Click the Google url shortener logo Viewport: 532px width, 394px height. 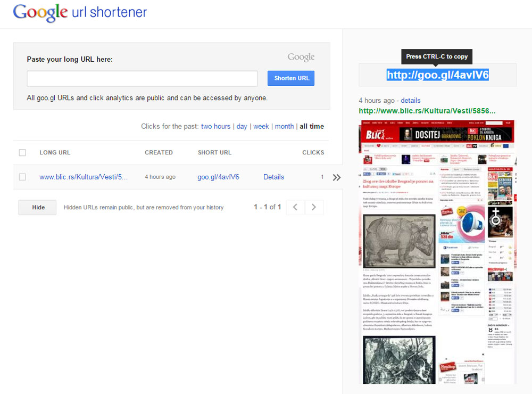80,13
